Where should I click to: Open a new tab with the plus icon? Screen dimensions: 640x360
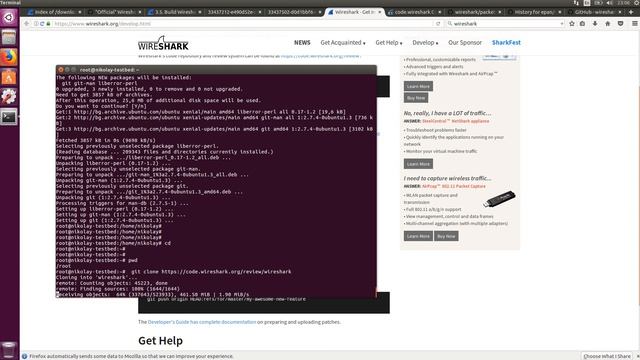coord(631,12)
